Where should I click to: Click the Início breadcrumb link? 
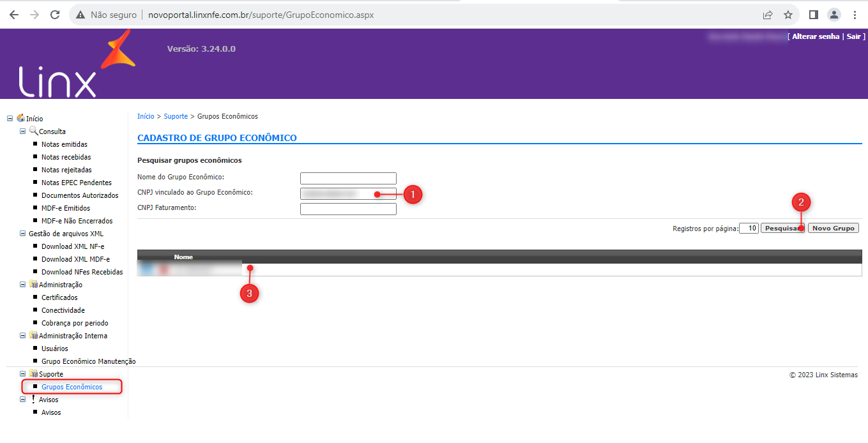point(146,116)
